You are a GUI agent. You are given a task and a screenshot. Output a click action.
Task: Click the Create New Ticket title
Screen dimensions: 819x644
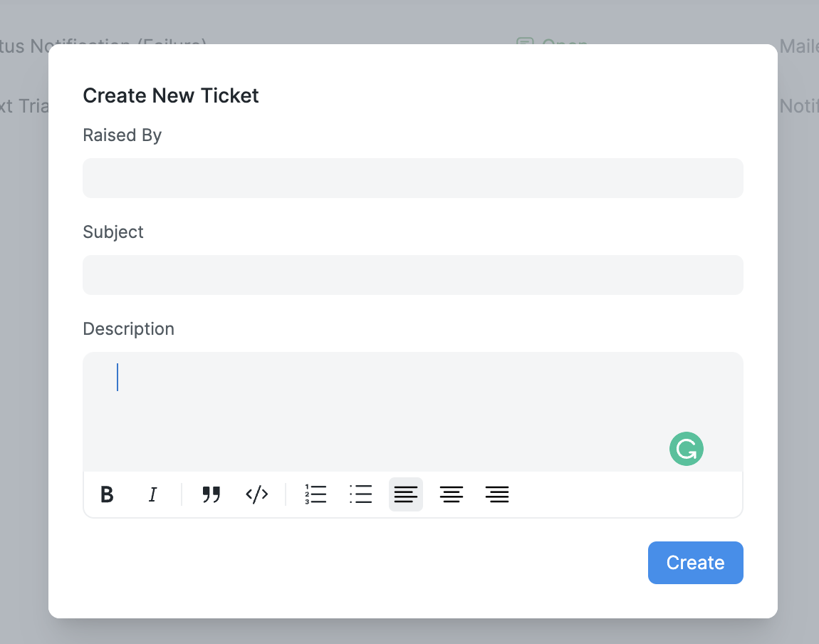tap(170, 95)
